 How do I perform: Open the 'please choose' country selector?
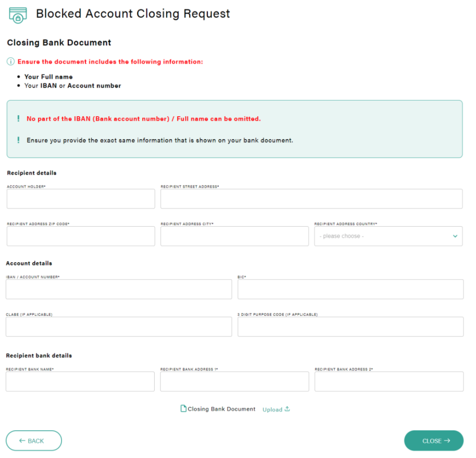tap(389, 236)
